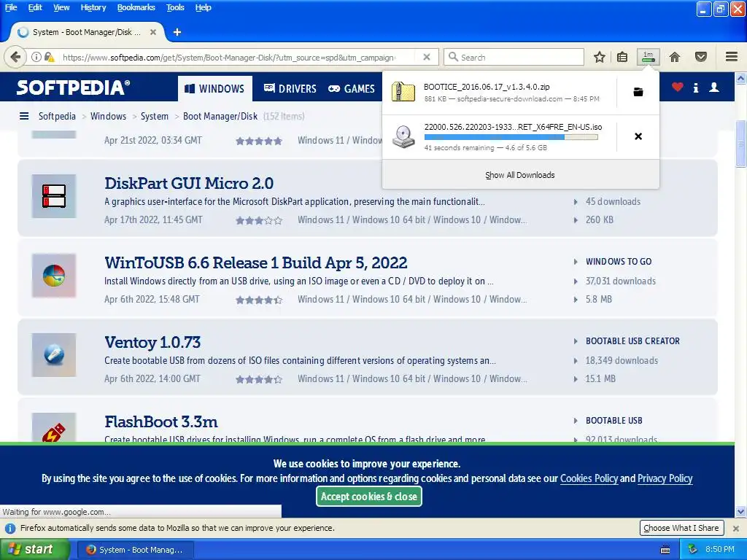Open the History menu
747x560 pixels.
click(93, 7)
